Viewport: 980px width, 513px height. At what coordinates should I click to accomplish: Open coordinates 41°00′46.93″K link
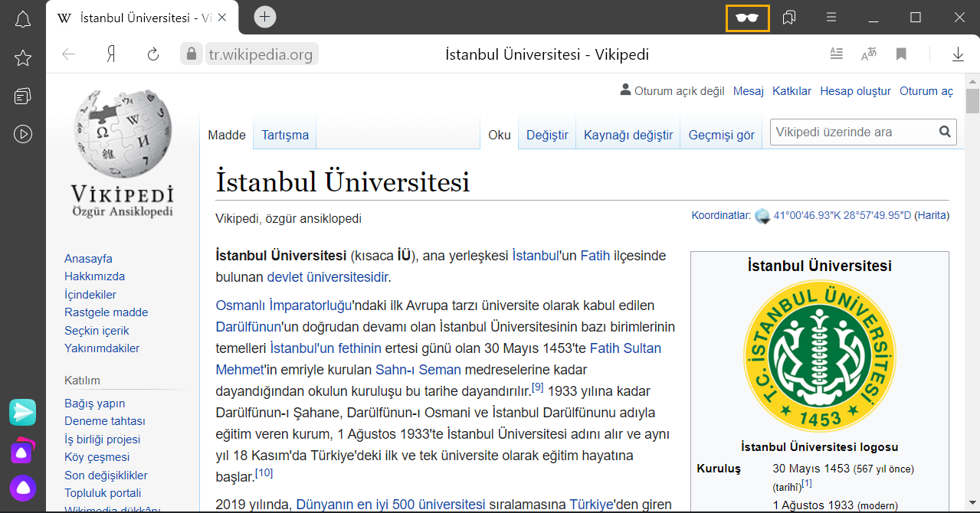pos(842,215)
